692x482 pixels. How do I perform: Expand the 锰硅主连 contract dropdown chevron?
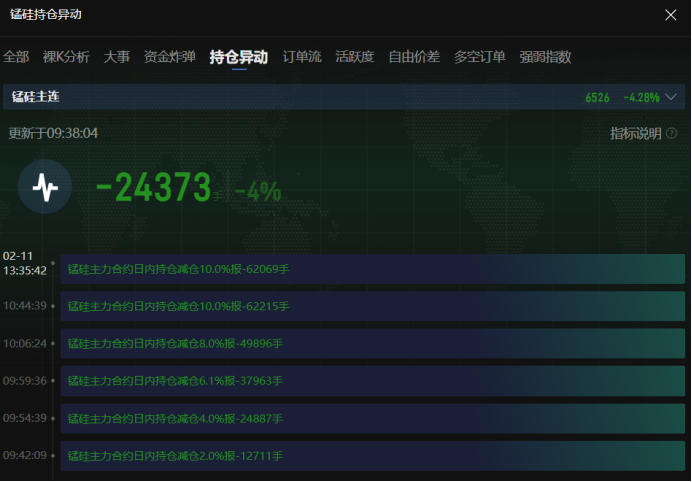pyautogui.click(x=671, y=97)
